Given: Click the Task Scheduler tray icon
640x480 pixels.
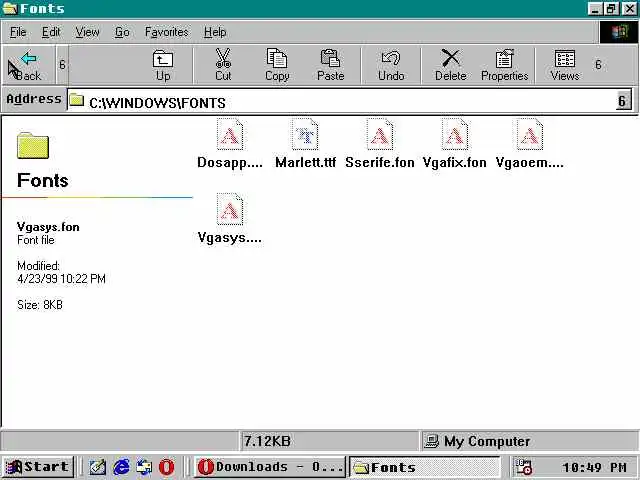Looking at the screenshot, I should click(524, 467).
